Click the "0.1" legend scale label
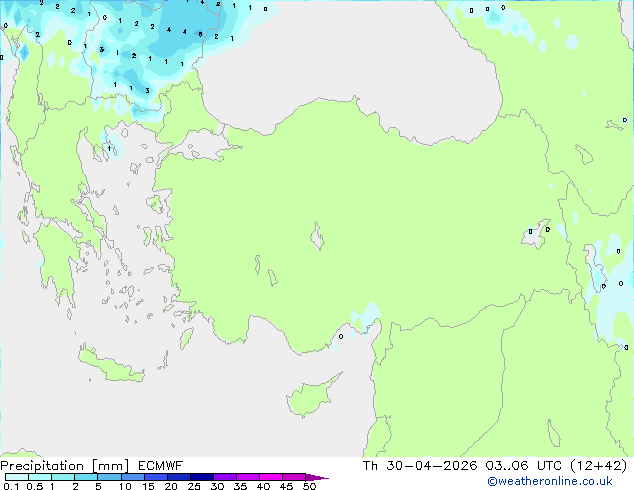Image resolution: width=634 pixels, height=490 pixels. pyautogui.click(x=11, y=486)
